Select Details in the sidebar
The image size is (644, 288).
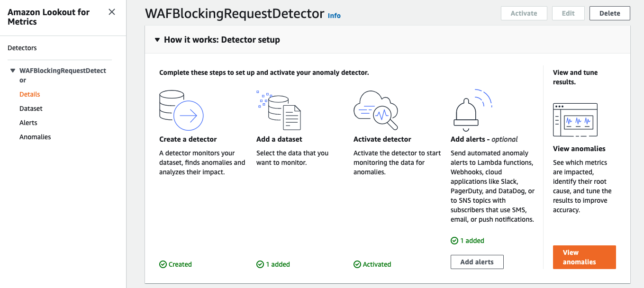click(x=30, y=94)
